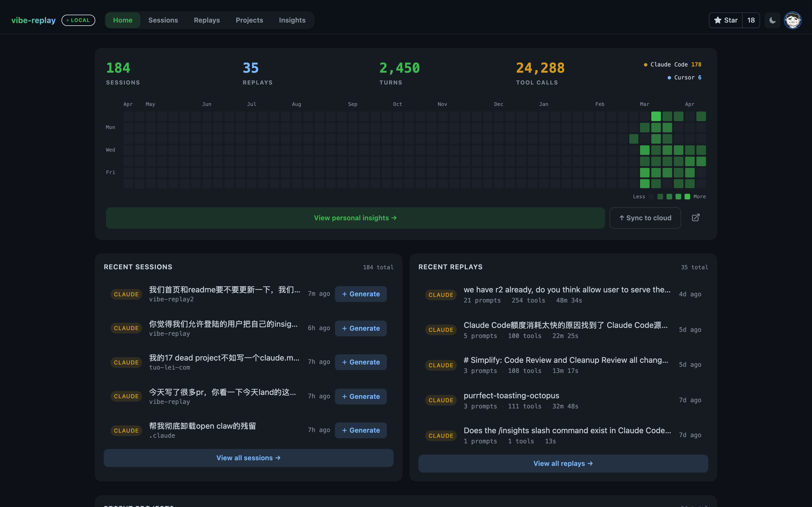Click the LOCAL status badge
Image resolution: width=812 pixels, height=507 pixels.
tap(78, 20)
